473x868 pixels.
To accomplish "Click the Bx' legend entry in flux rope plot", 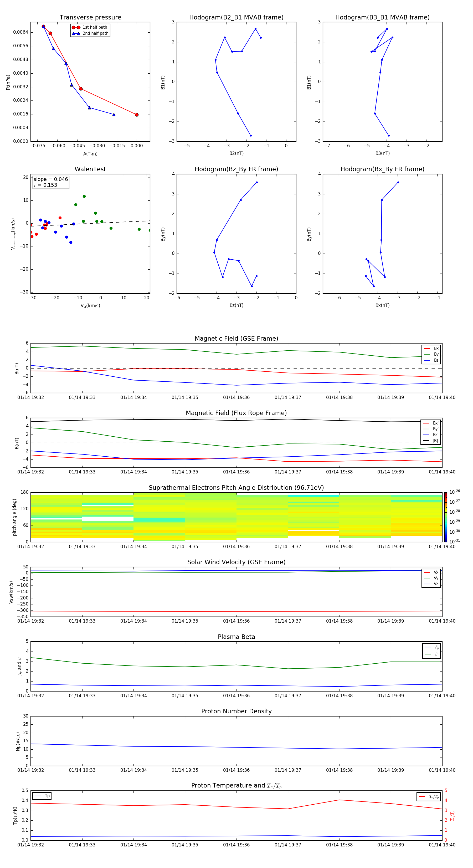I will point(431,423).
